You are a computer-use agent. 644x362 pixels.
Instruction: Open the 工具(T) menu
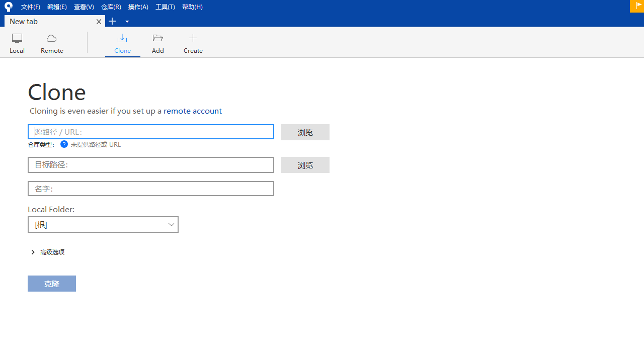165,7
